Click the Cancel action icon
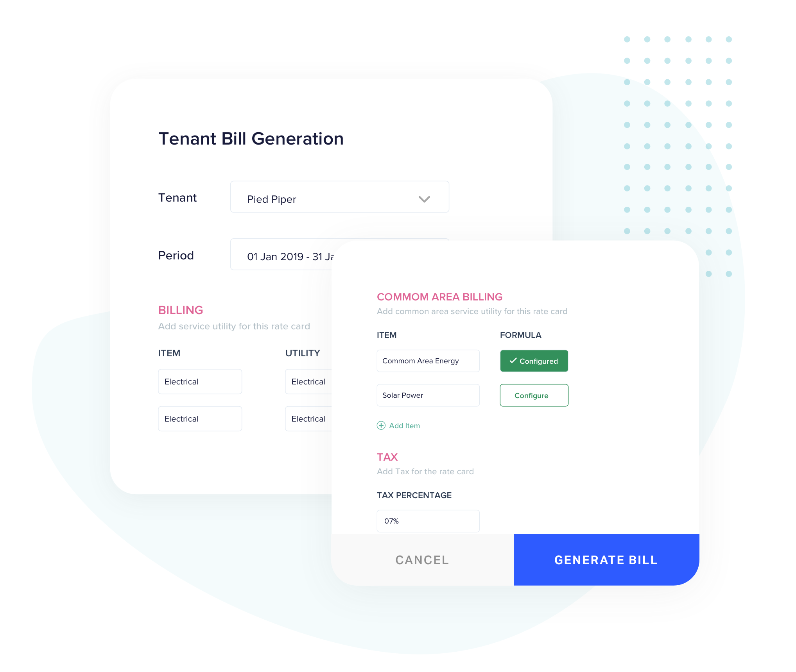Viewport: 796px width, 672px height. pyautogui.click(x=422, y=560)
